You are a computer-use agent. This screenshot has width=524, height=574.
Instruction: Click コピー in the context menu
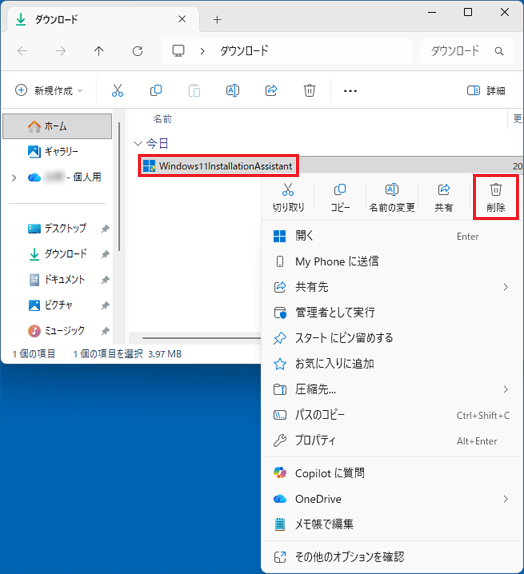pos(340,198)
